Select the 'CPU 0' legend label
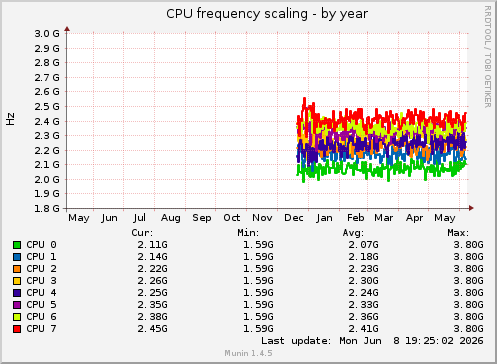 tap(41, 245)
